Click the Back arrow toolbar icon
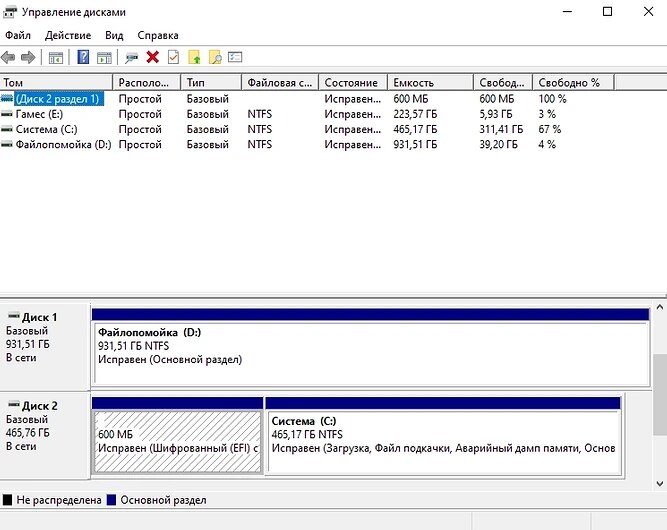 click(x=9, y=57)
